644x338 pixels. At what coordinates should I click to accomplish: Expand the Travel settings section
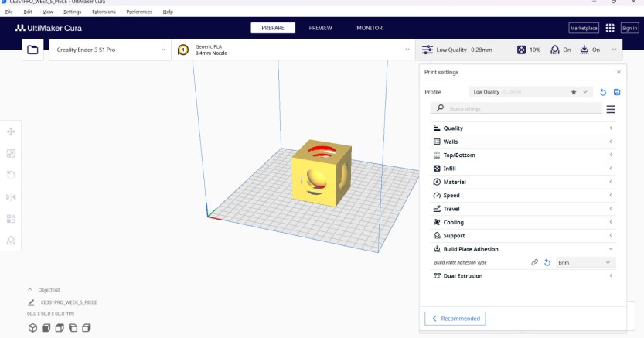tap(523, 209)
